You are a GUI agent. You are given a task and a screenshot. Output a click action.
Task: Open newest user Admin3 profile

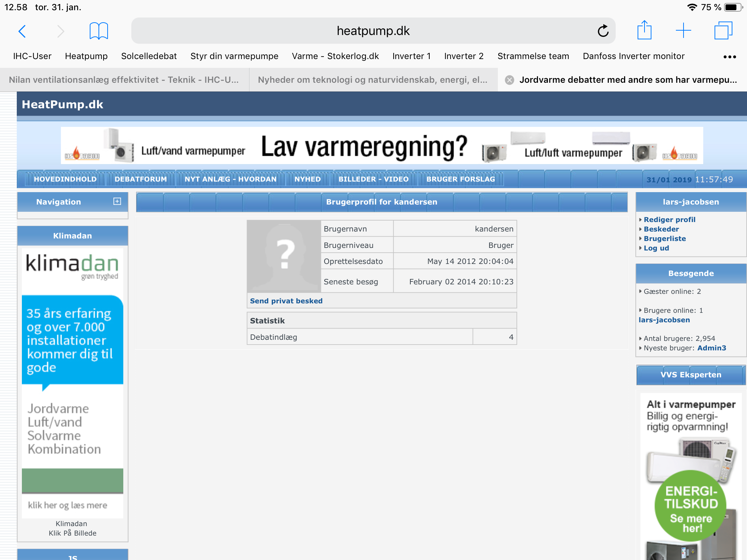(x=711, y=348)
